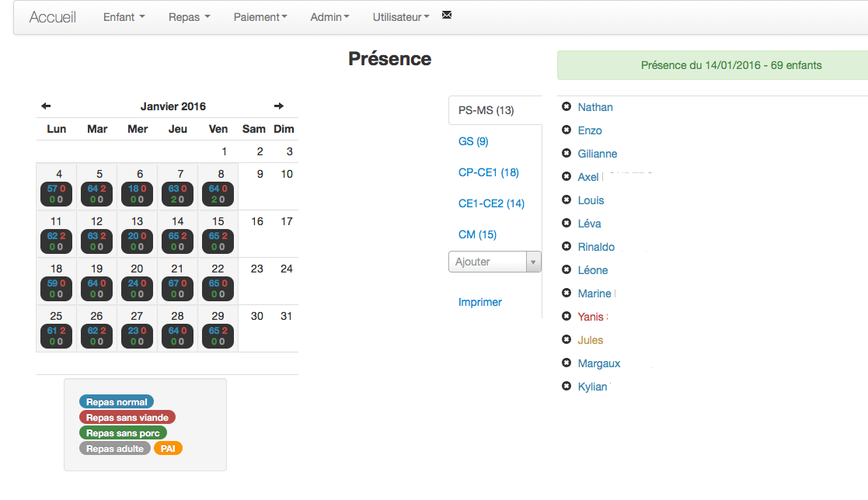Select the CP-CE1 class tab
Viewport: 868px width, 500px height.
point(488,172)
